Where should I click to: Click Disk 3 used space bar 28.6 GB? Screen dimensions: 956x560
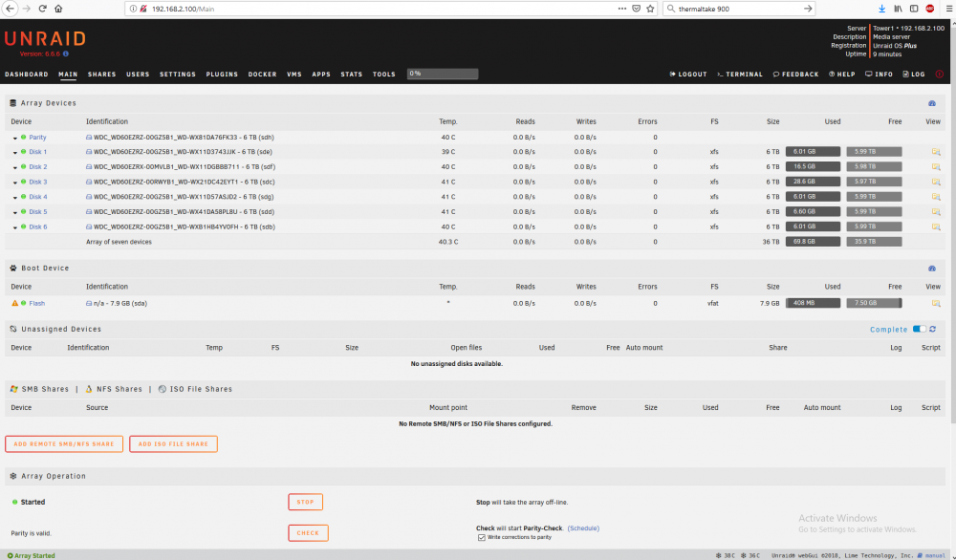[813, 182]
